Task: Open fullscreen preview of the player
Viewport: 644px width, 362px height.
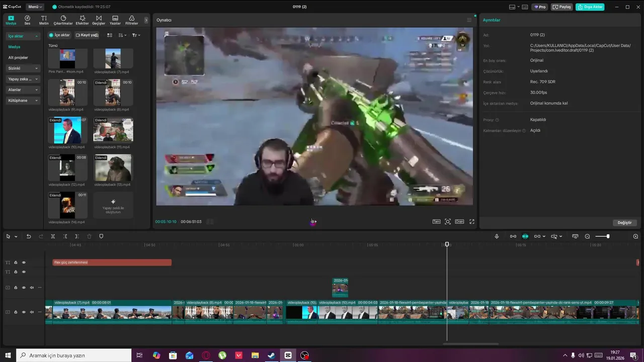Action: coord(472,222)
